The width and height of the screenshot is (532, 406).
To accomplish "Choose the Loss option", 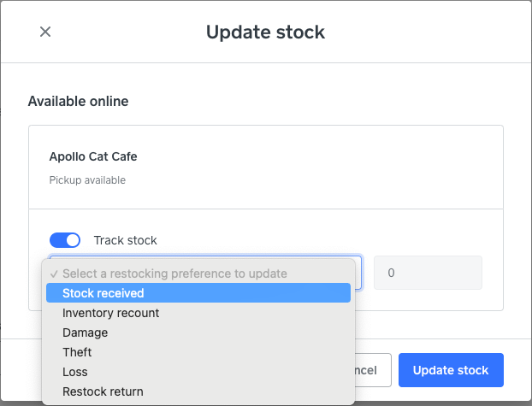I will 75,372.
